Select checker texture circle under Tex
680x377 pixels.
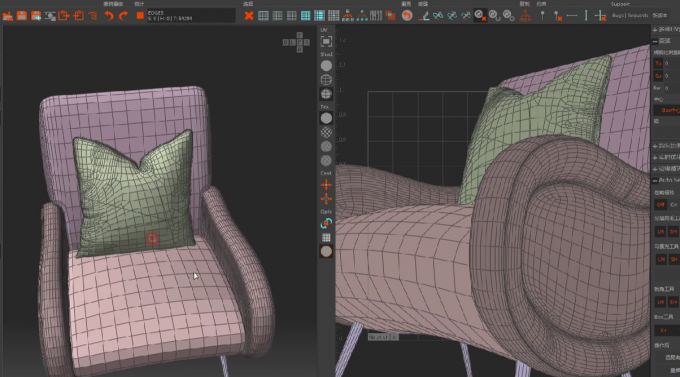coord(326,132)
